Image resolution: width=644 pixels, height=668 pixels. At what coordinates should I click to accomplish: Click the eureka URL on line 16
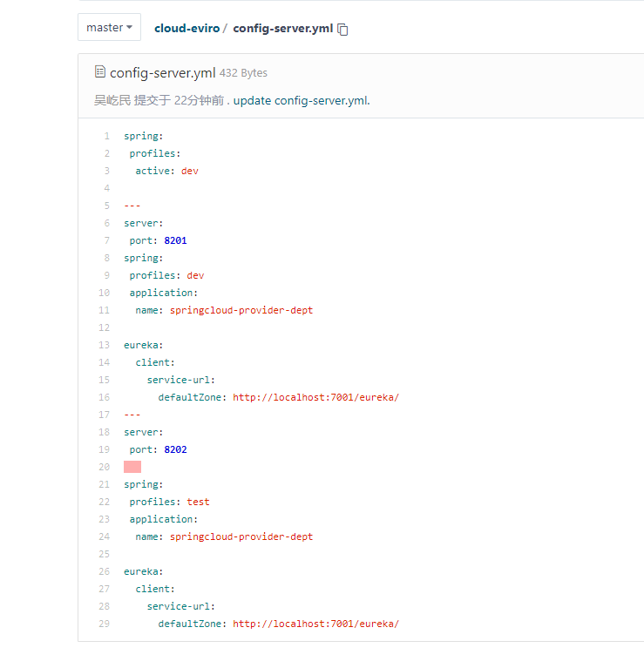click(x=315, y=397)
